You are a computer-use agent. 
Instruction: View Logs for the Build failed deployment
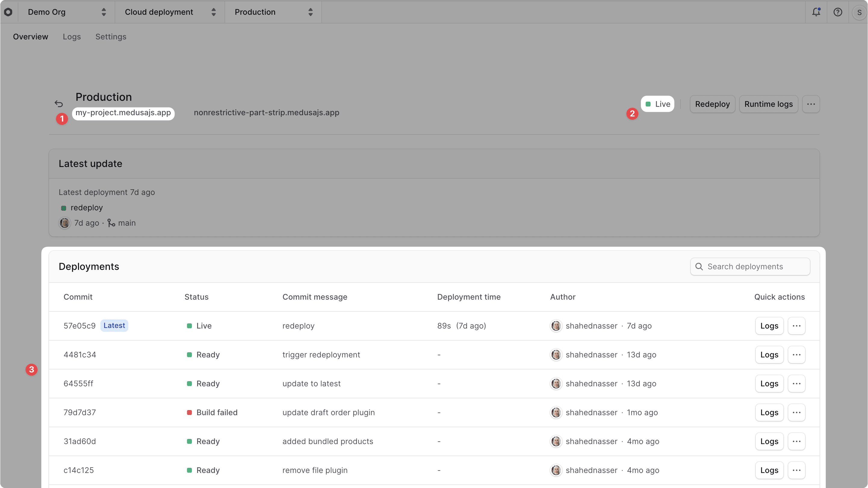coord(769,412)
